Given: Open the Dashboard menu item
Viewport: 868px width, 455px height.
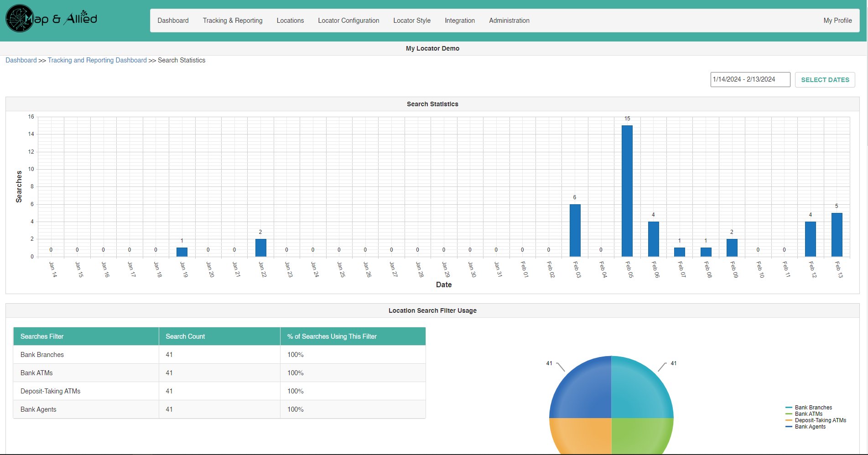Looking at the screenshot, I should point(173,21).
